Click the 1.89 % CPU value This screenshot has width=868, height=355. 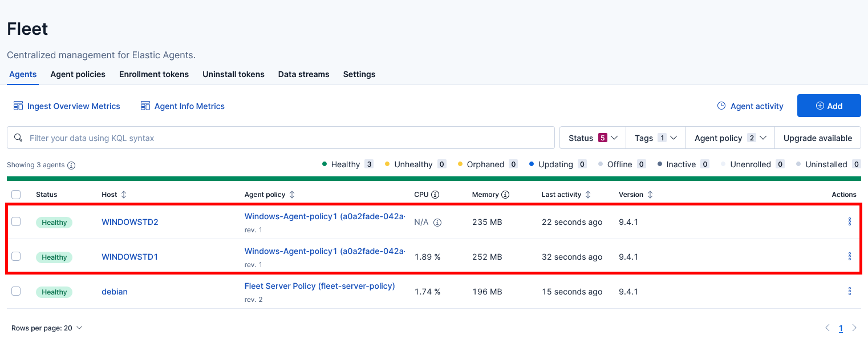coord(427,257)
